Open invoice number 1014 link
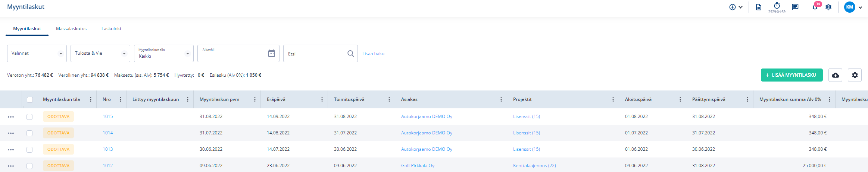 click(108, 133)
